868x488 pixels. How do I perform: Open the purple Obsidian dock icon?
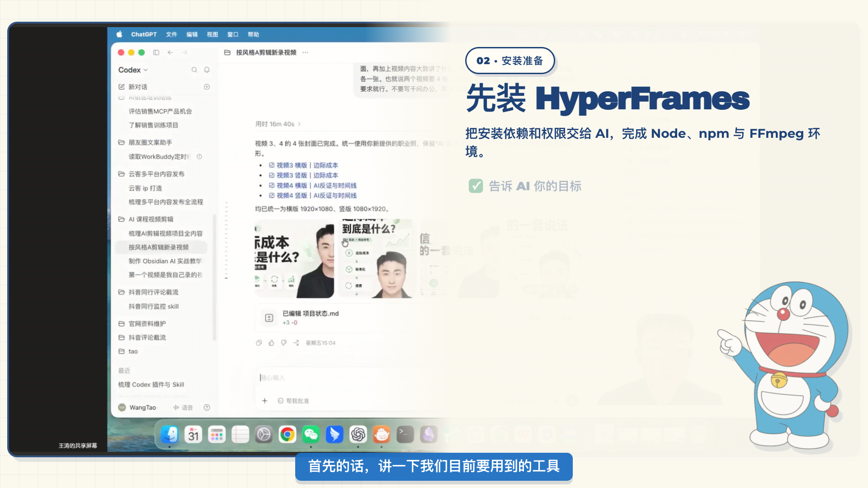coord(429,435)
